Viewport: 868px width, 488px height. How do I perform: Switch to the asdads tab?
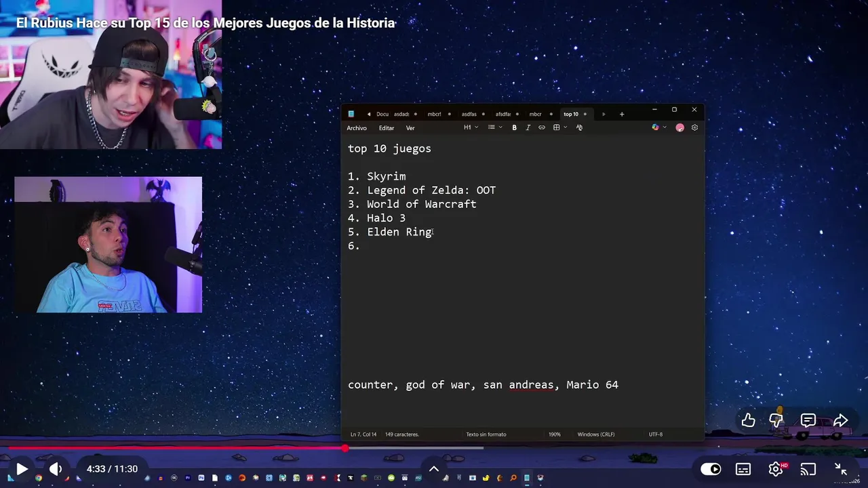tap(401, 114)
